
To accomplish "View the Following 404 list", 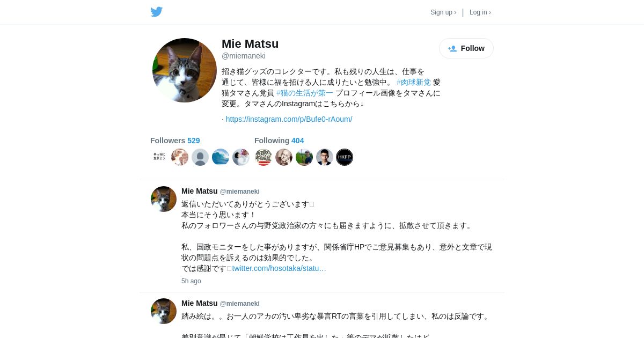I will [279, 141].
